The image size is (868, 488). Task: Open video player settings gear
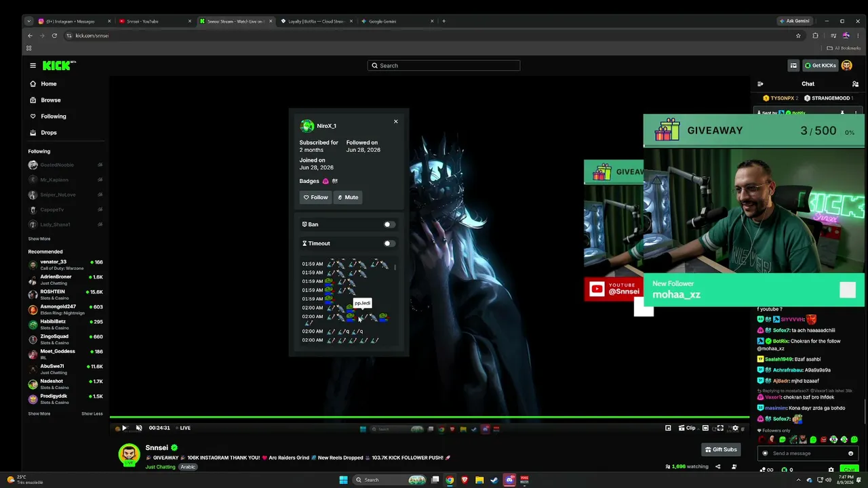(x=735, y=428)
